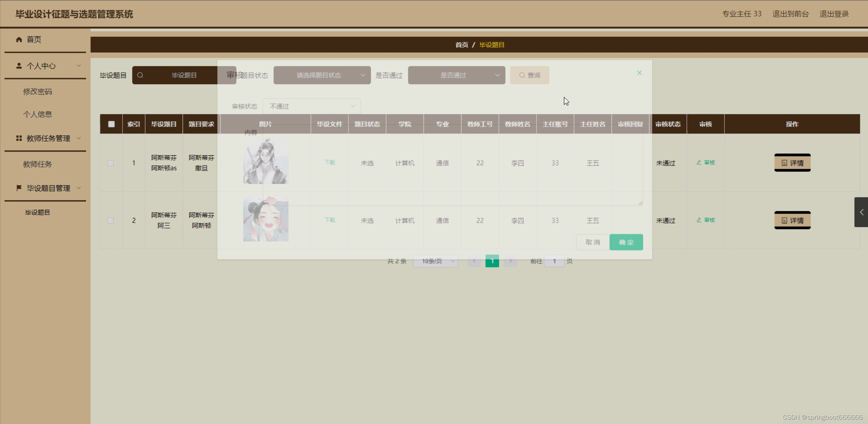Image resolution: width=868 pixels, height=424 pixels.
Task: Click the 详情 button in row 2
Action: (x=792, y=220)
